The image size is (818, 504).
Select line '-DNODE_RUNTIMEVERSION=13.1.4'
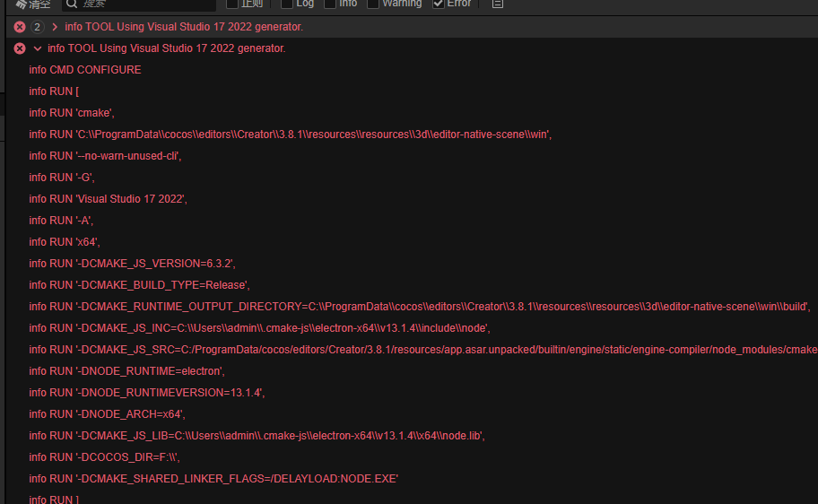click(146, 392)
